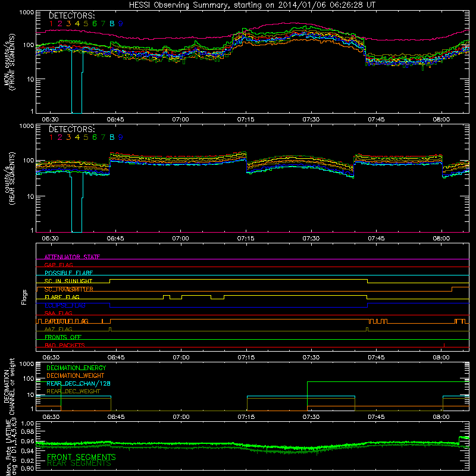Click the PARTICLE_FLAG label
Image resolution: width=476 pixels, height=476 pixels.
[67, 321]
